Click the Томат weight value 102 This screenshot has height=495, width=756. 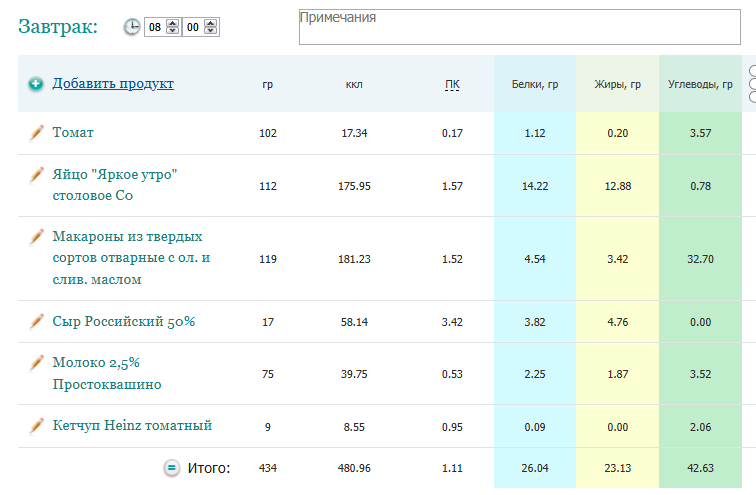268,133
